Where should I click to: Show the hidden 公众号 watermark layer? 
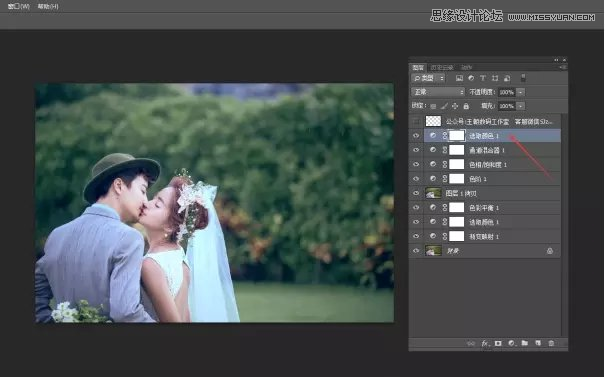tap(416, 121)
